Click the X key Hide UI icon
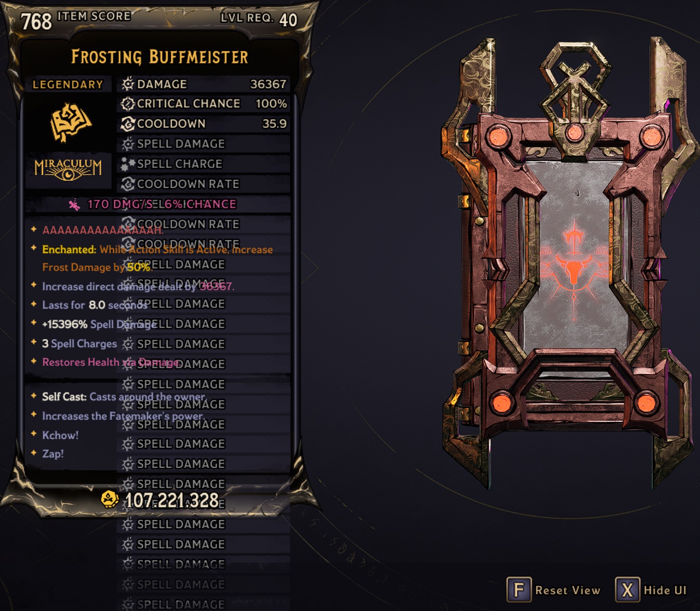This screenshot has width=700, height=611. [x=627, y=590]
